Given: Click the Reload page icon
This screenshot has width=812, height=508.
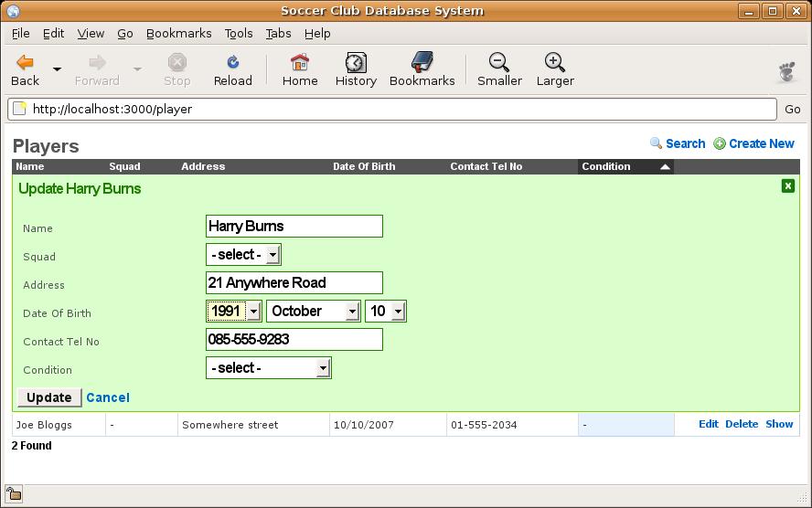Looking at the screenshot, I should click(232, 63).
